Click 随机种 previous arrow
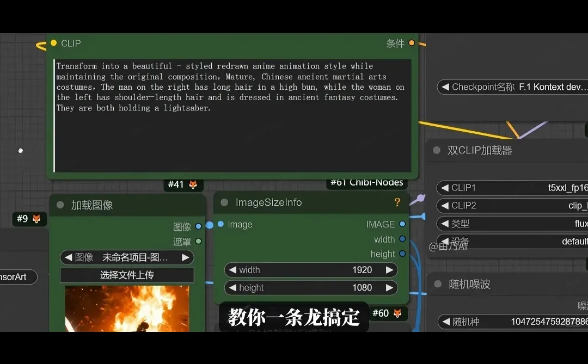Screen dimensions: 588x364 click(446, 322)
